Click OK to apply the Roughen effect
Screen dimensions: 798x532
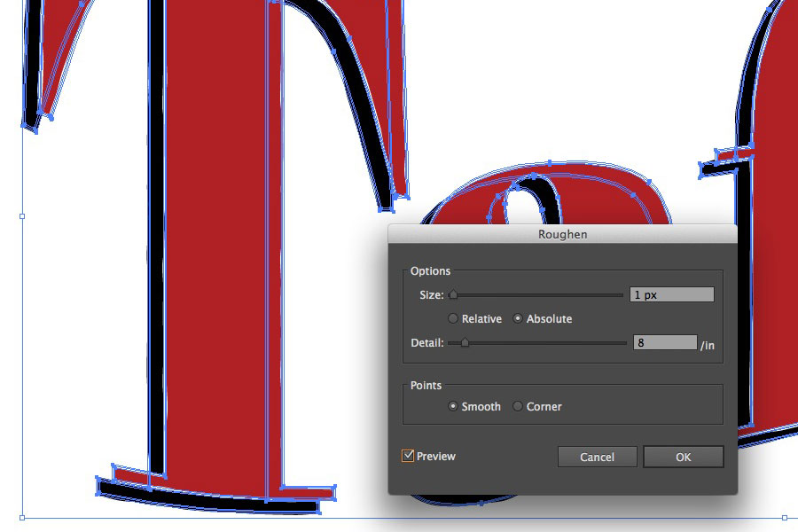pos(683,457)
